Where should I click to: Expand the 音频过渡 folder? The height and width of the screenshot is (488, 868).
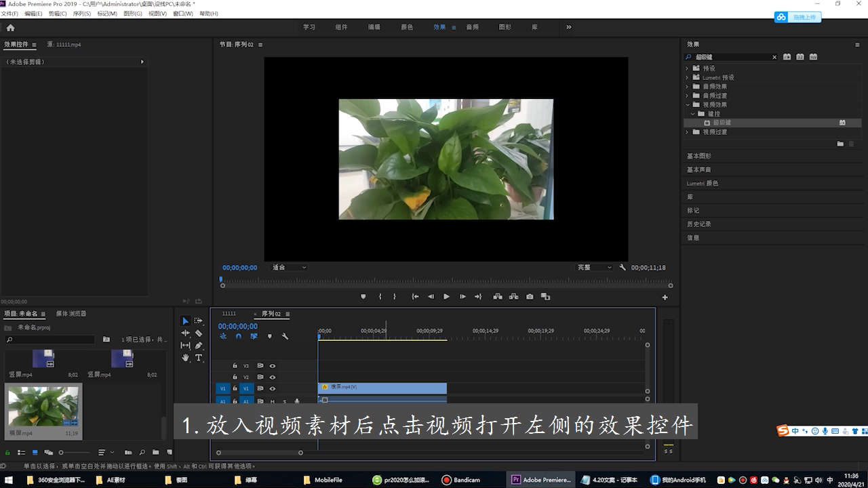(x=687, y=96)
